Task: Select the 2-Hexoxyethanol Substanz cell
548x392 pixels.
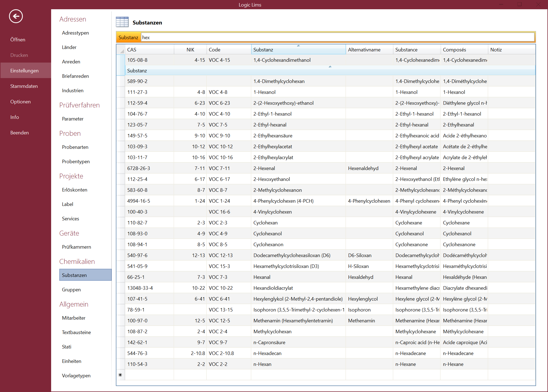Action: tap(298, 179)
